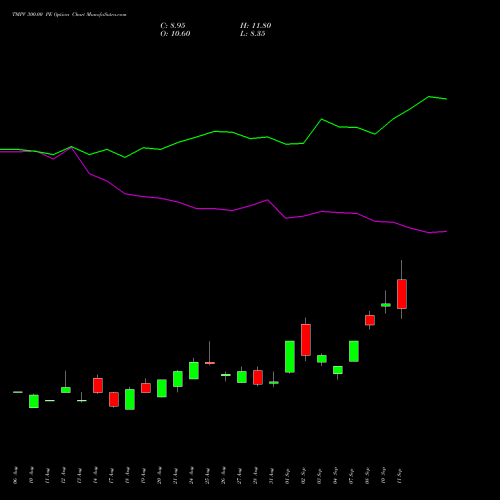This screenshot has height=500, width=500.
Task: Click the green candlestick for 18 Aug
Action: 130,399
